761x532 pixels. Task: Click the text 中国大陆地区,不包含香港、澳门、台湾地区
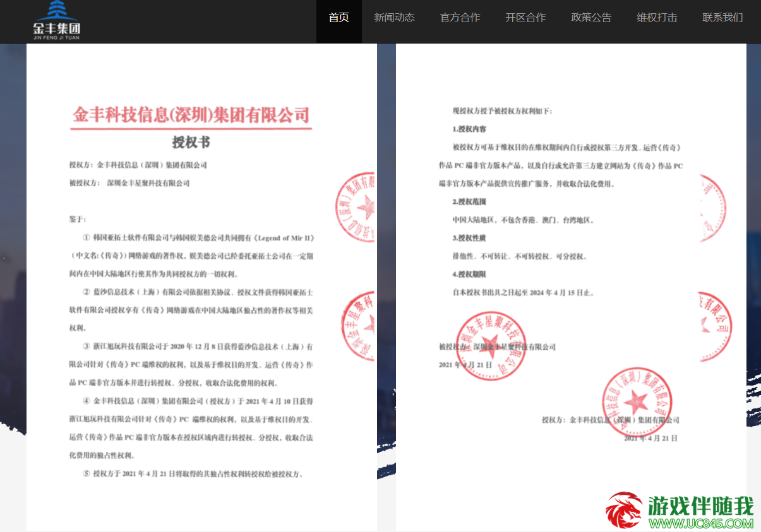[x=524, y=220]
